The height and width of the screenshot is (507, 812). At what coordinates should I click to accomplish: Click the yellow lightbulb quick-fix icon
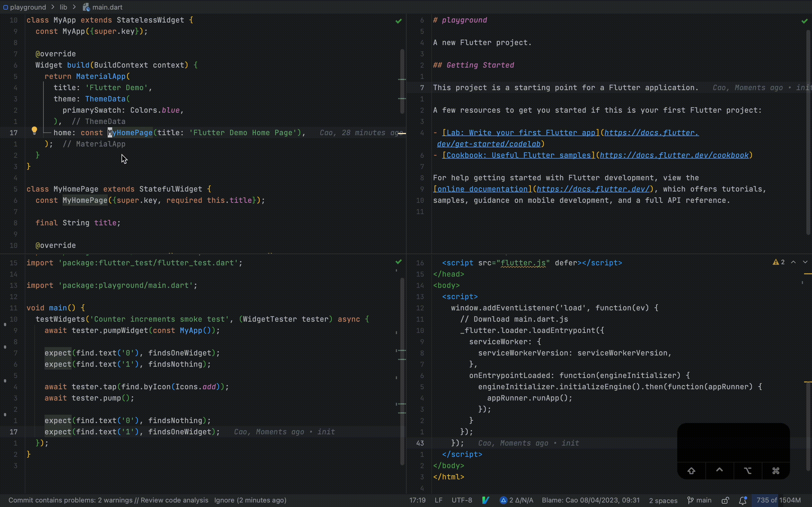(x=34, y=130)
